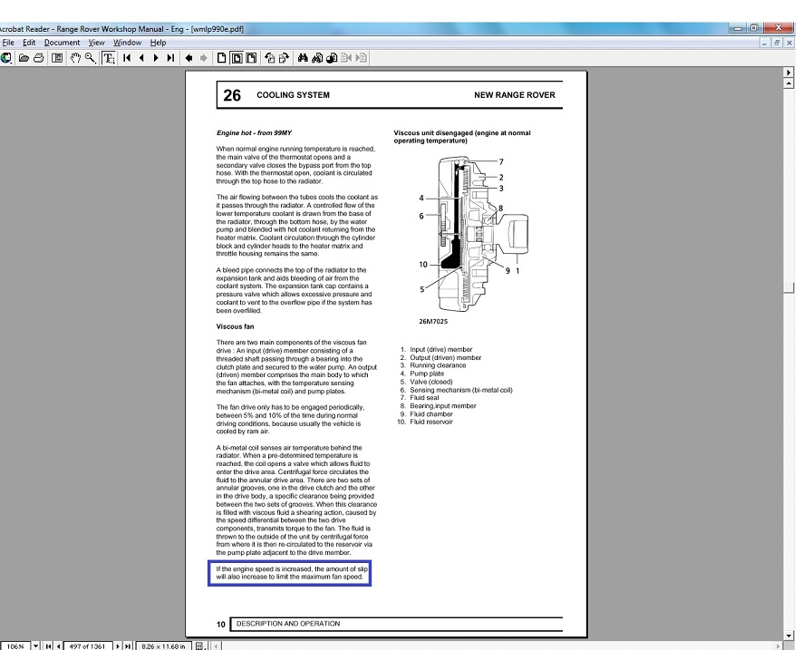Click the Print icon in toolbar
The height and width of the screenshot is (650, 812).
tap(38, 58)
